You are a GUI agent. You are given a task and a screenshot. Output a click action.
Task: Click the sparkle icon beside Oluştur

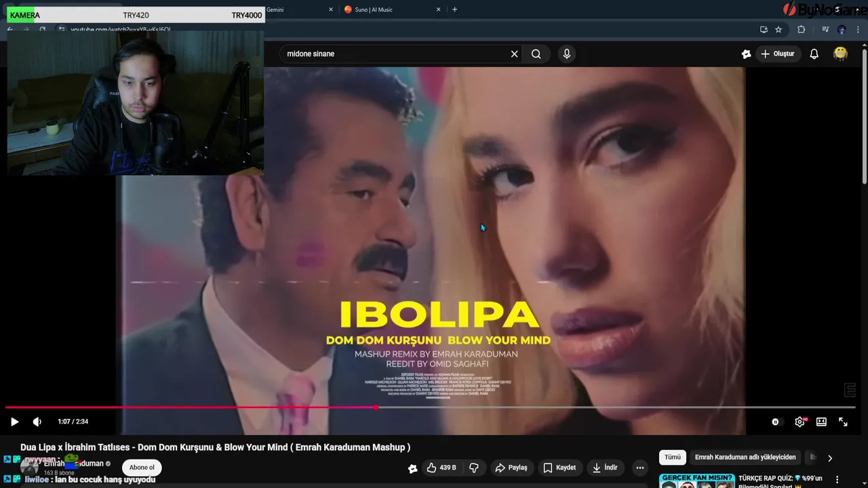pyautogui.click(x=746, y=54)
